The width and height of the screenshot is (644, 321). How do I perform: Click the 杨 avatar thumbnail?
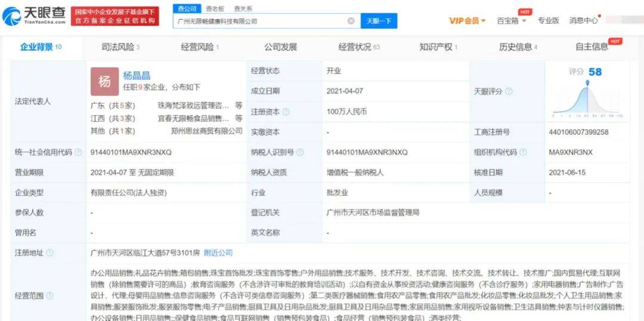coord(104,82)
